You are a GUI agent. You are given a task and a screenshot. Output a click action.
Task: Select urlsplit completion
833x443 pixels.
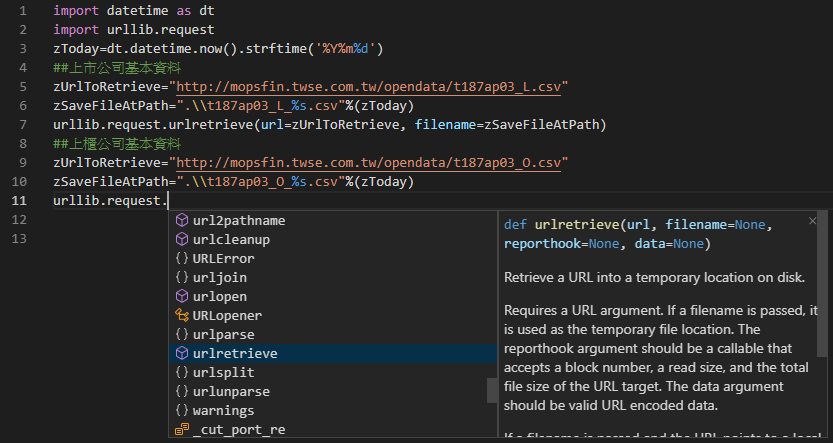tap(333, 372)
